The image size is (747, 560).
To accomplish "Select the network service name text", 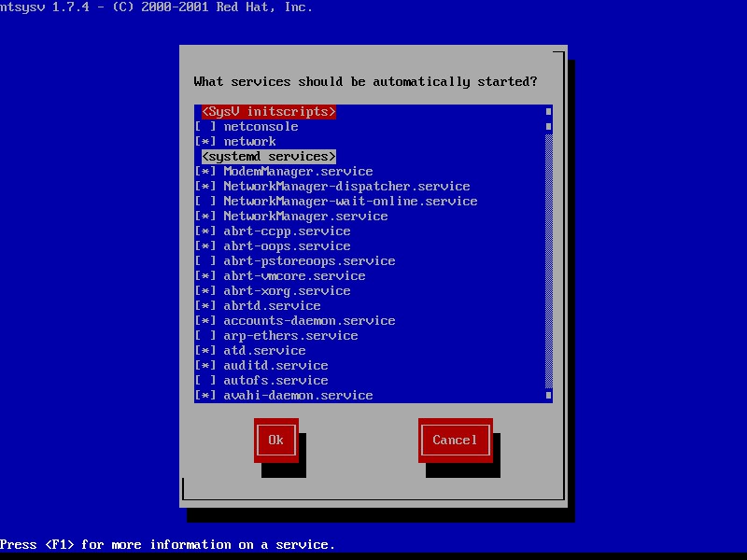I will (x=250, y=142).
